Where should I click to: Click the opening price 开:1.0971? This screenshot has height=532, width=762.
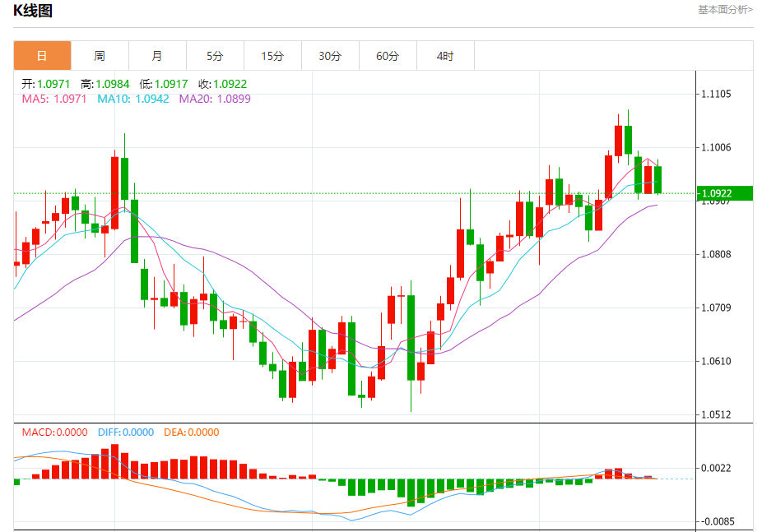[x=46, y=84]
